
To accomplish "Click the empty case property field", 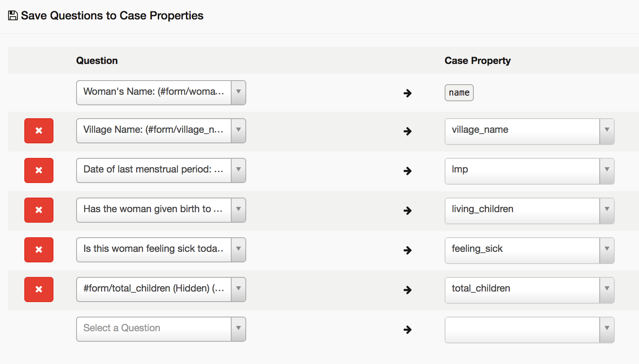I will click(x=522, y=330).
